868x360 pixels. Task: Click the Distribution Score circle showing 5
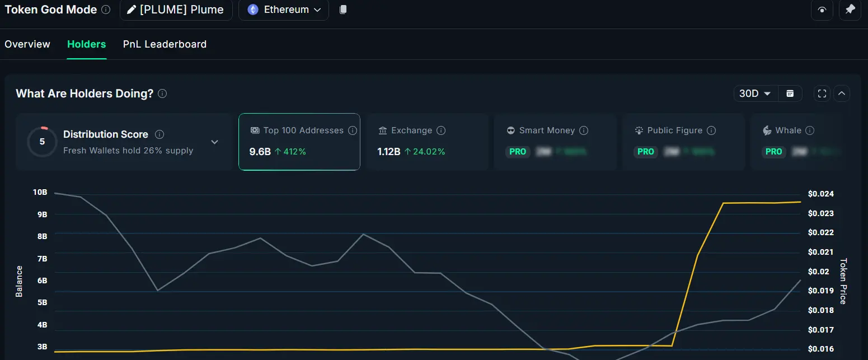pyautogui.click(x=42, y=142)
